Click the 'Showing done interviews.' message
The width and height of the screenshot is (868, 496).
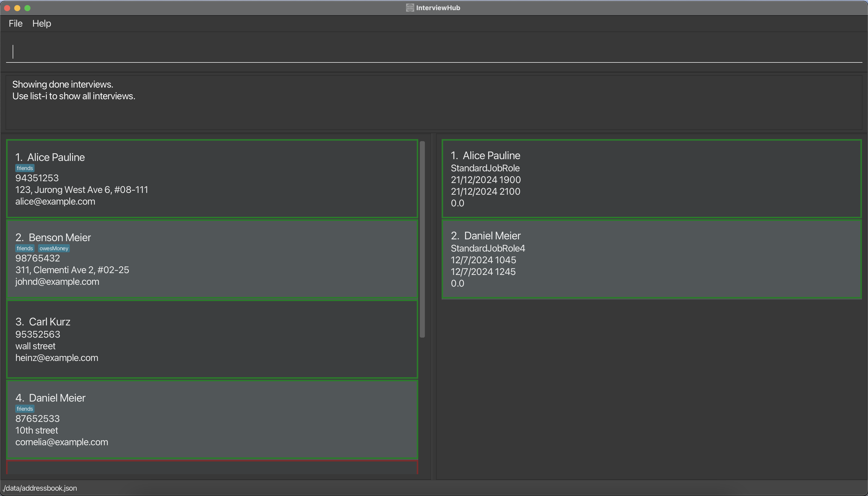(63, 85)
